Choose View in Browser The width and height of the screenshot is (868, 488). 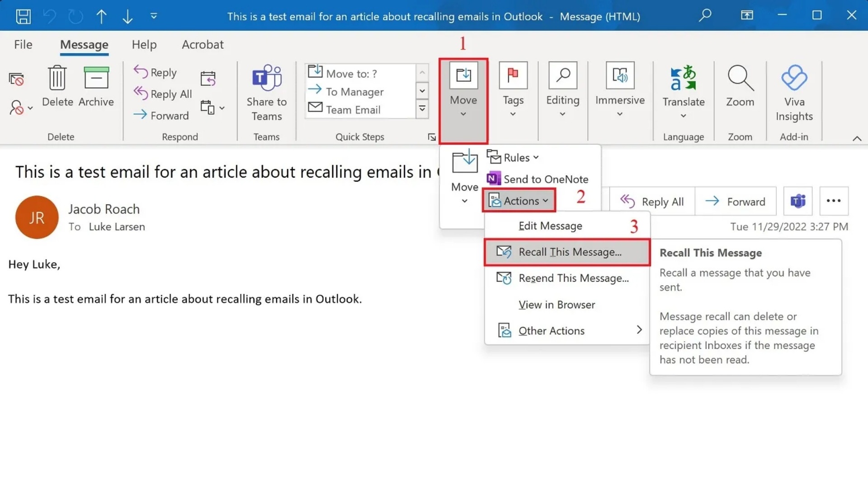click(567, 305)
